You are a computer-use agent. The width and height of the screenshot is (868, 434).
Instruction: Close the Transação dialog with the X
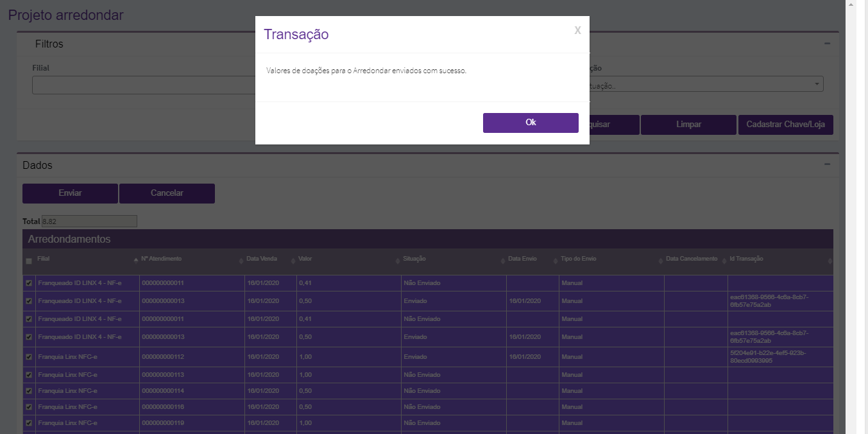pyautogui.click(x=577, y=30)
